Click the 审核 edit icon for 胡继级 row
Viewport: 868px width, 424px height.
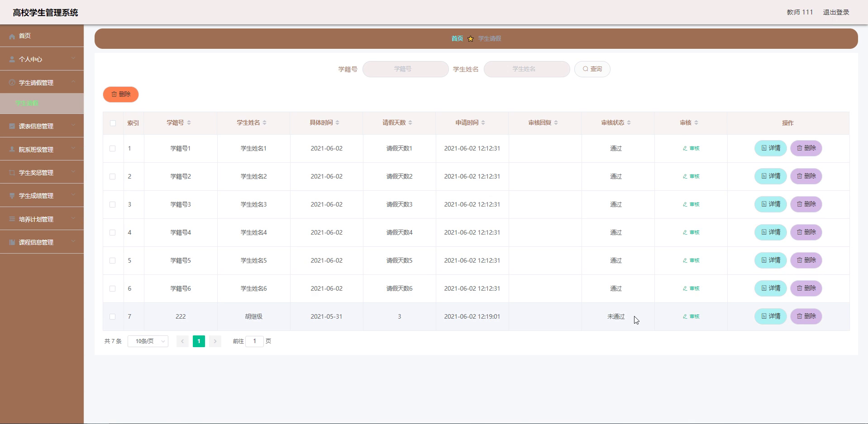click(x=685, y=316)
